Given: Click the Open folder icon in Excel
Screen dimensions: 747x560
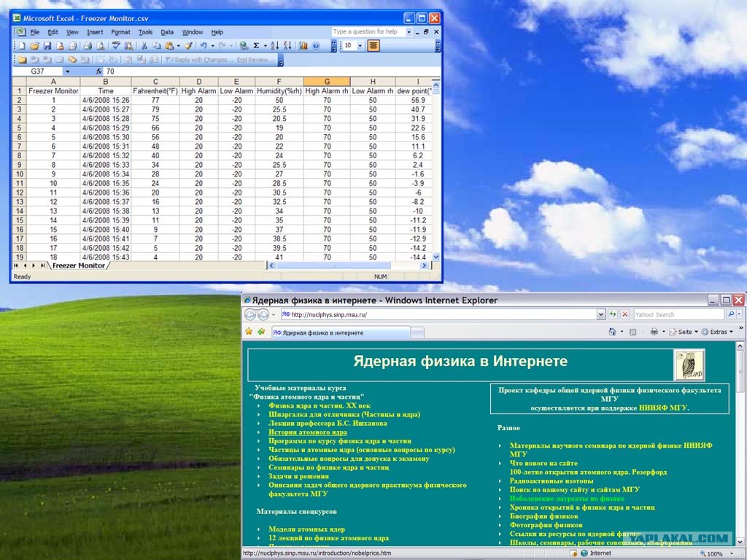Looking at the screenshot, I should pos(34,46).
